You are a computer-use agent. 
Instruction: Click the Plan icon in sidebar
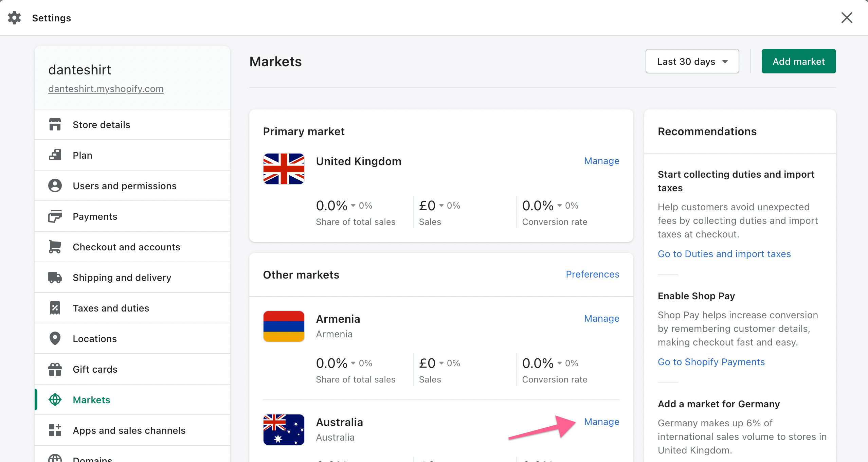(55, 155)
